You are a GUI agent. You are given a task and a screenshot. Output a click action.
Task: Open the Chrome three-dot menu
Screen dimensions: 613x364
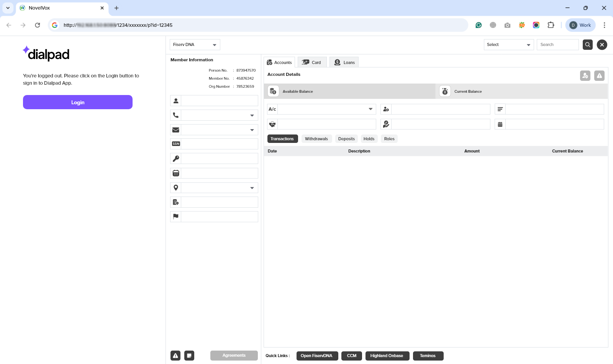pyautogui.click(x=604, y=25)
